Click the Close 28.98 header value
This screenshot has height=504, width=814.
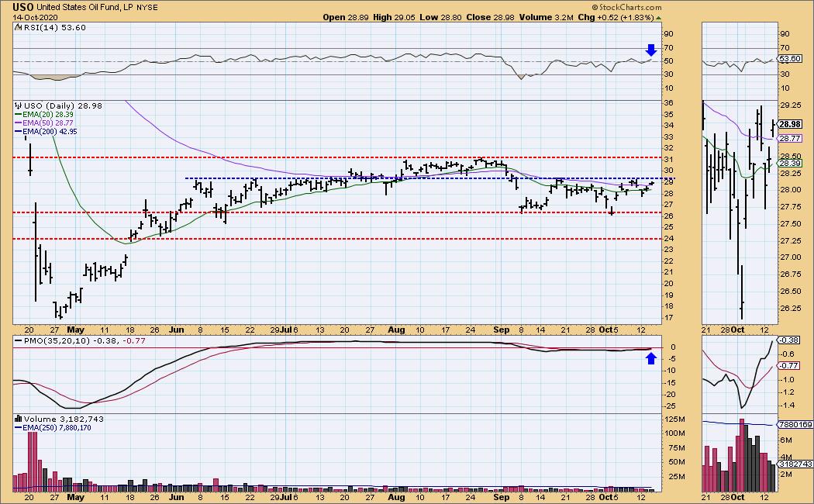click(x=490, y=17)
